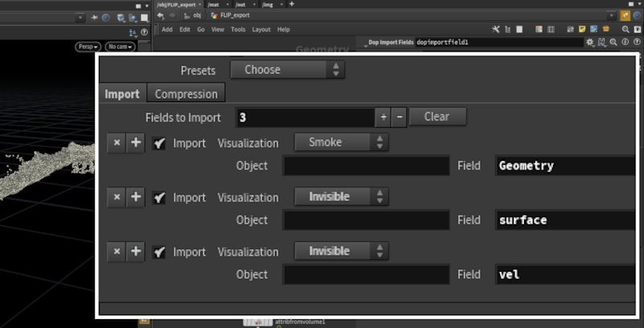This screenshot has height=328, width=644.
Task: Select the /mat network tab
Action: point(213,4)
